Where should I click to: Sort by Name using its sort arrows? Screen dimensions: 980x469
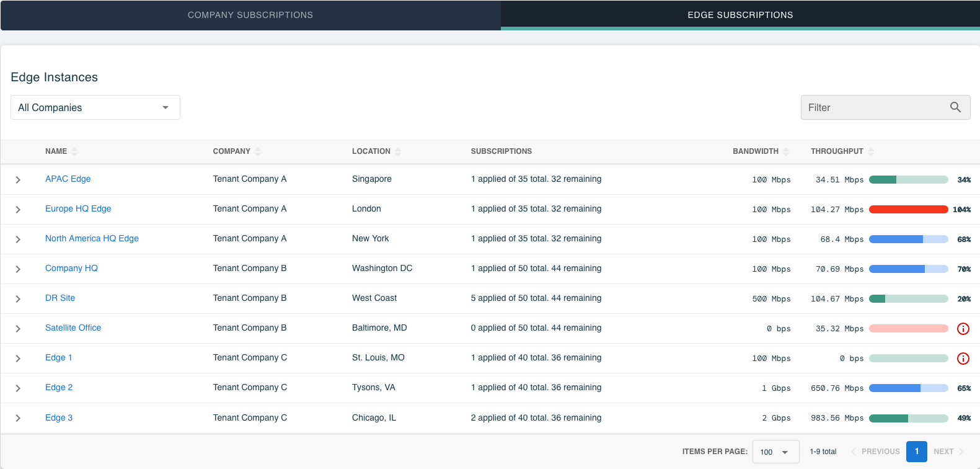click(74, 151)
